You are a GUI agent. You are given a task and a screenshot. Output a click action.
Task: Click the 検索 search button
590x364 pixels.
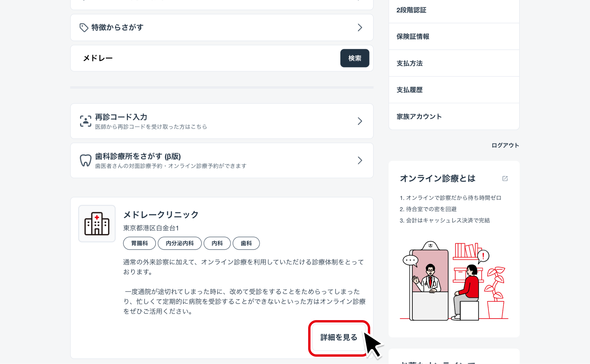[x=355, y=58]
